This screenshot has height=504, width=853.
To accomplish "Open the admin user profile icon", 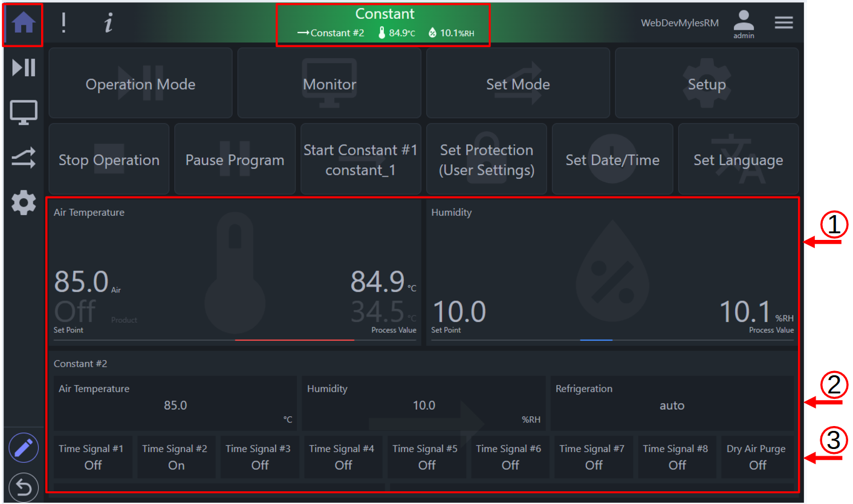I will [744, 25].
